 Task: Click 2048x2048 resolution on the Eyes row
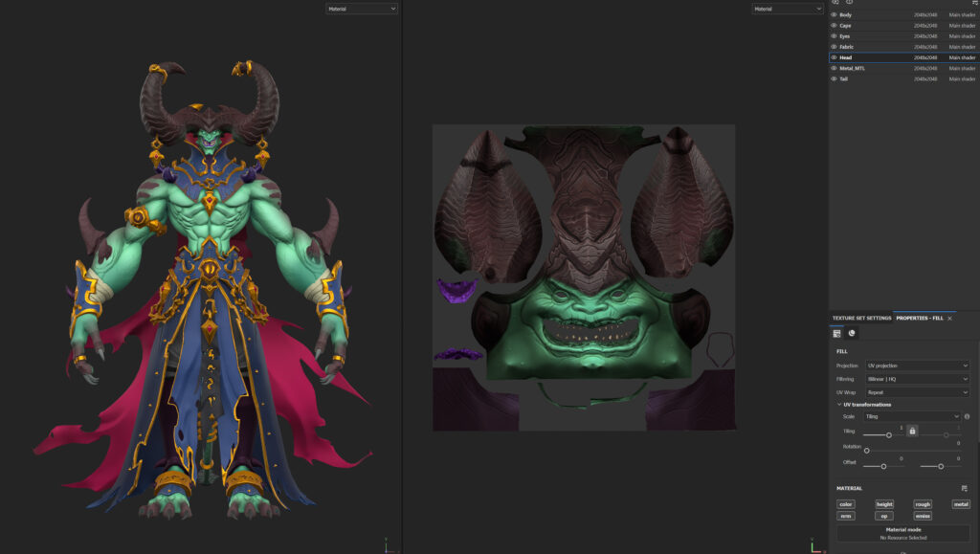(925, 36)
